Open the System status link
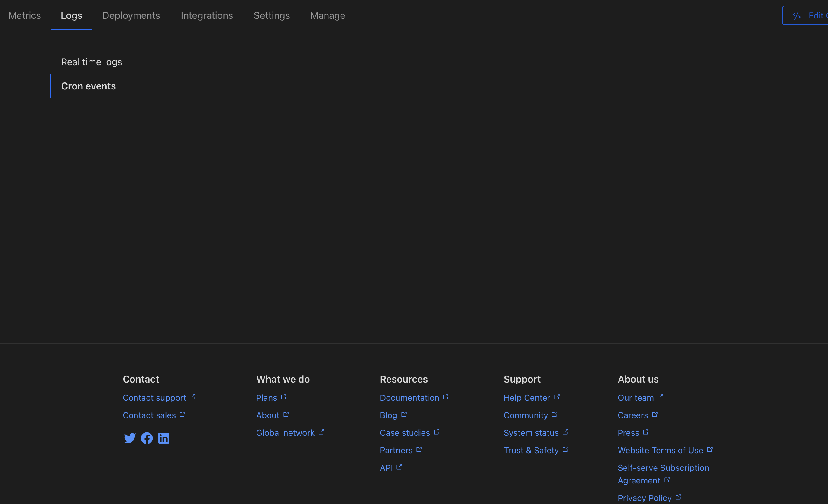Viewport: 828px width, 504px height. point(531,433)
